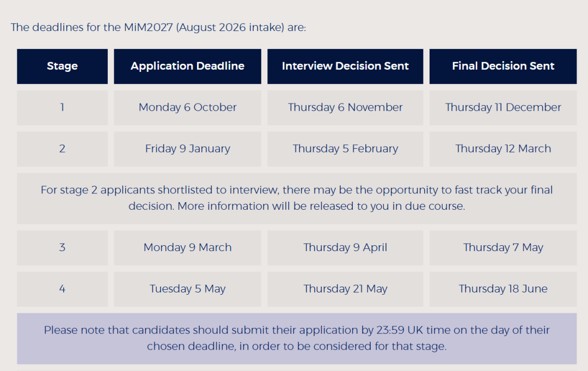Select the Monday 9 March deadline cell
588x371 pixels.
[187, 247]
